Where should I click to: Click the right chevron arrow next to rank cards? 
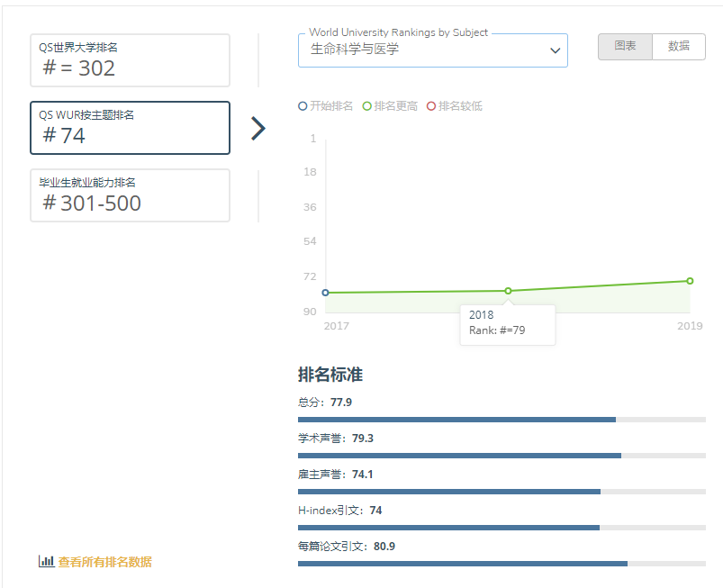pos(258,129)
